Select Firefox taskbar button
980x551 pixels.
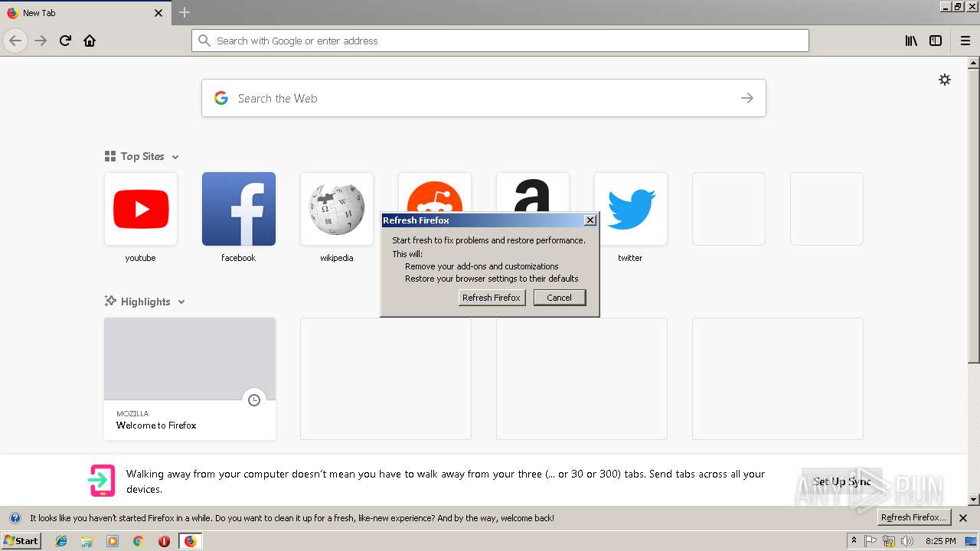[x=190, y=541]
